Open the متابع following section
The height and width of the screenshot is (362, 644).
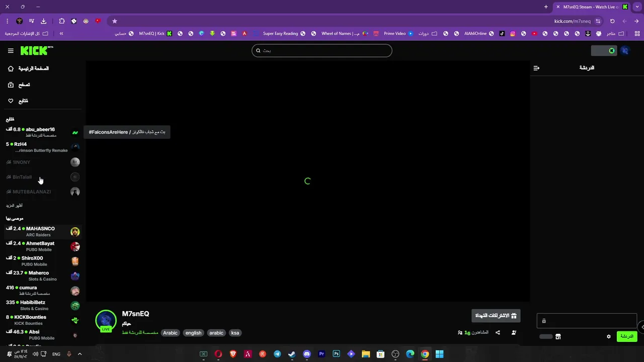pos(18,101)
